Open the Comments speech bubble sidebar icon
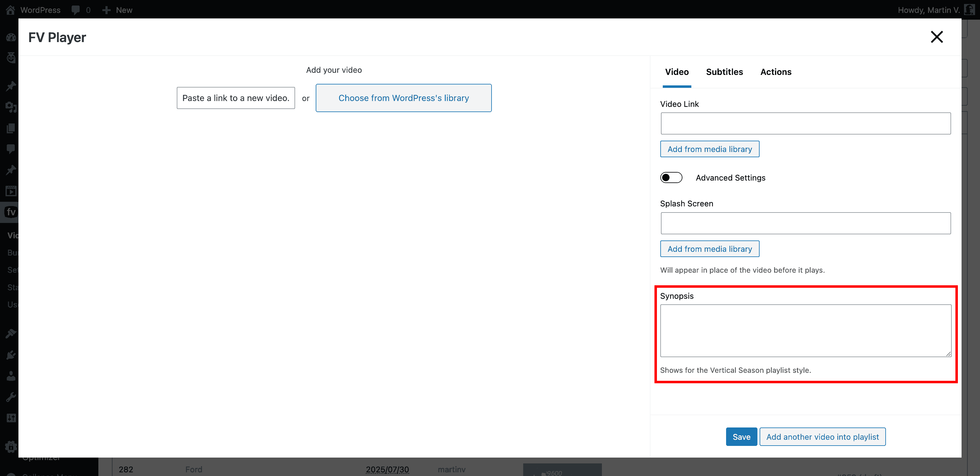 [x=11, y=149]
